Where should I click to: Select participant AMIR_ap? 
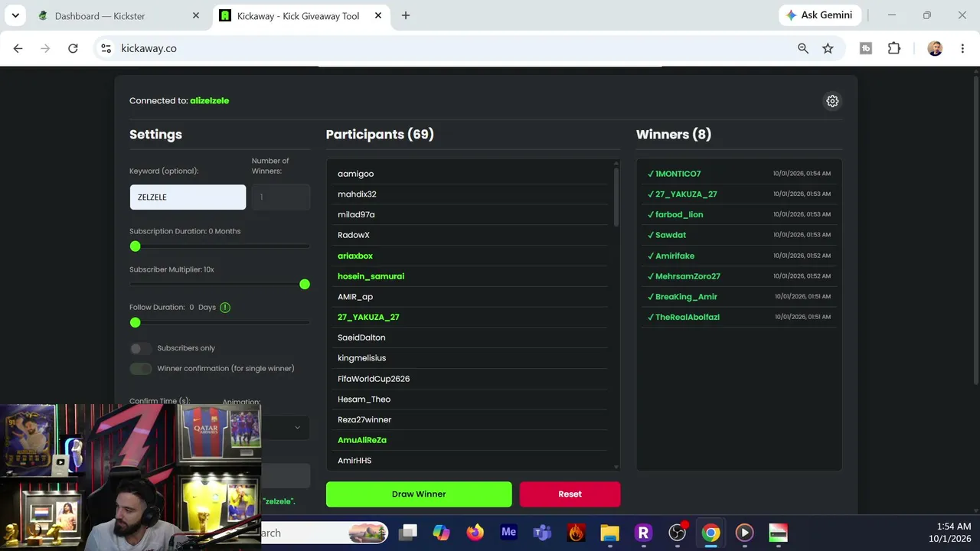tap(355, 297)
